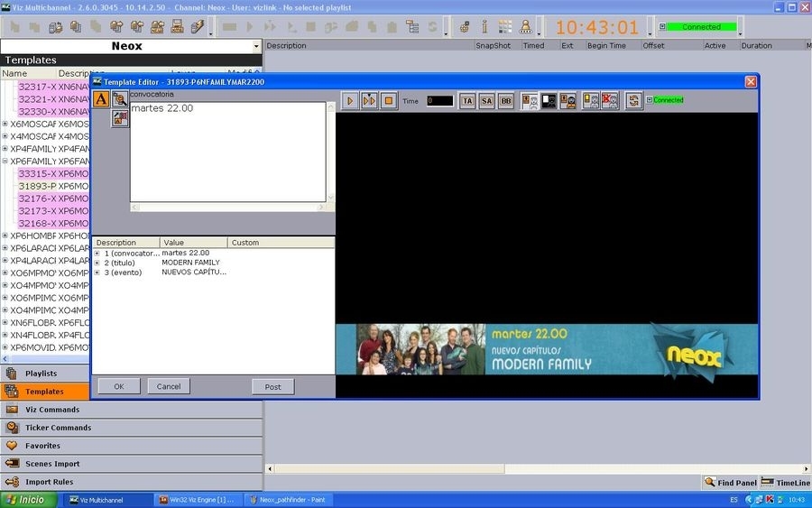Expand the 3 (evento) field row
Image resolution: width=812 pixels, height=508 pixels.
[97, 272]
